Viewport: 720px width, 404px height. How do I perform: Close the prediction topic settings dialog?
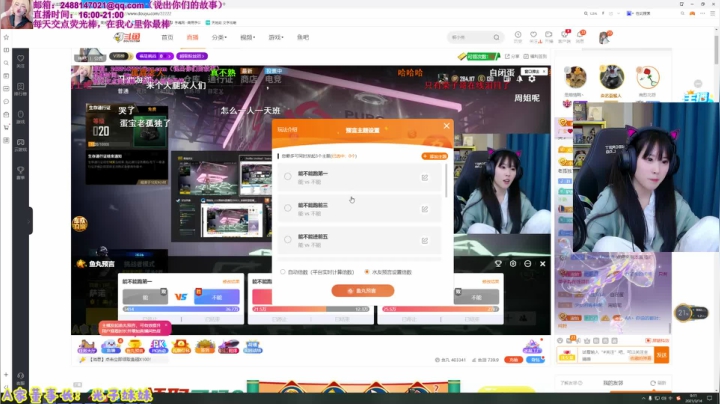coord(446,126)
